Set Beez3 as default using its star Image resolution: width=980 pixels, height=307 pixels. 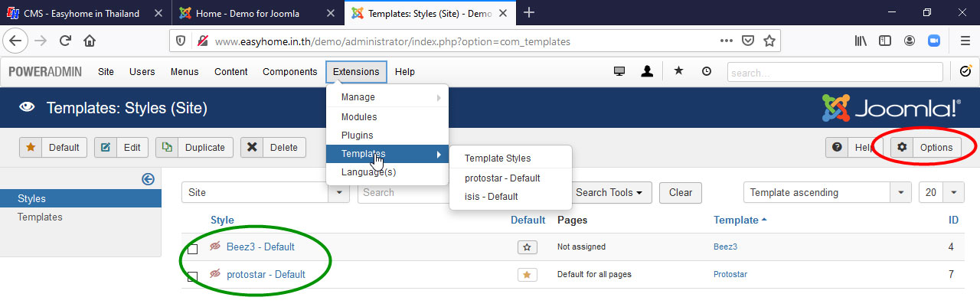pyautogui.click(x=527, y=247)
